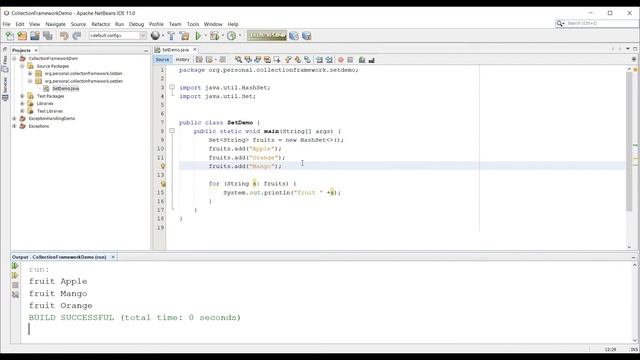
Task: Click the Uncomment editor toolbar icon
Action: [371, 60]
